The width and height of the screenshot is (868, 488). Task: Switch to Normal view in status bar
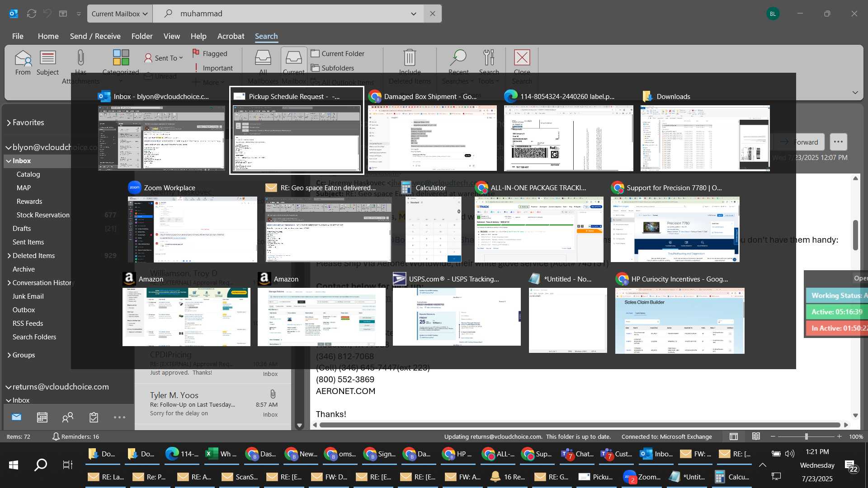pyautogui.click(x=734, y=436)
